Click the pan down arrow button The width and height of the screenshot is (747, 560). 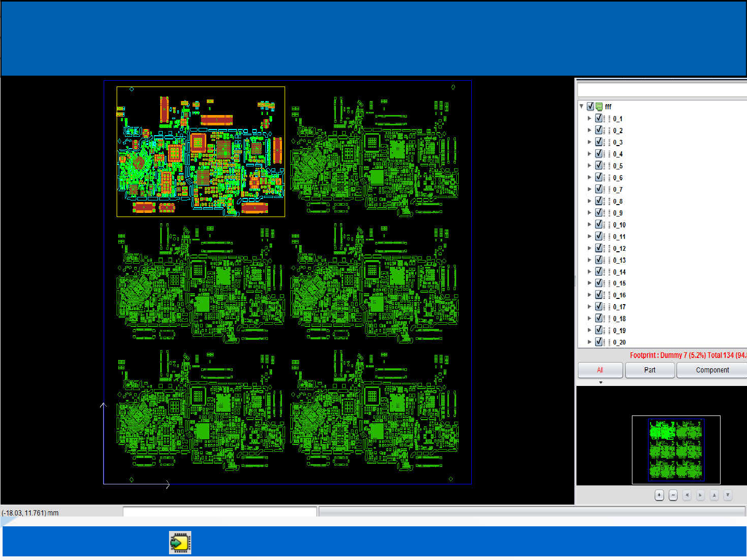click(x=728, y=495)
